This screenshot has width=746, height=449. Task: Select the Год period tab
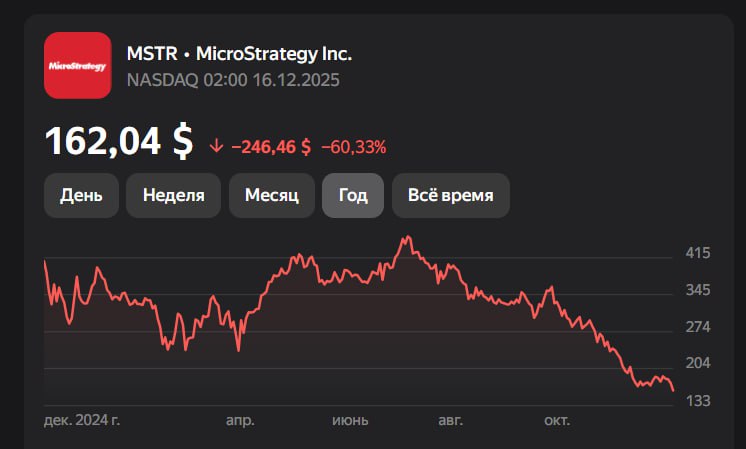353,195
